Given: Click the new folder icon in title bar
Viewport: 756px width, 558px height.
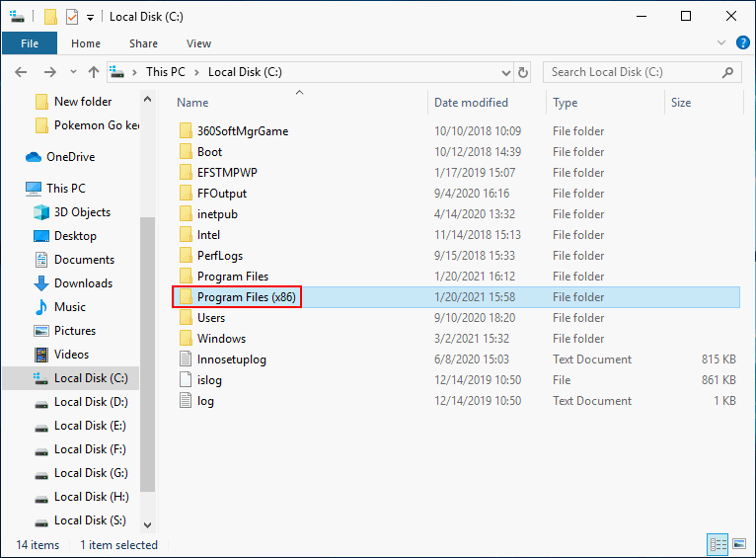Looking at the screenshot, I should (x=50, y=17).
